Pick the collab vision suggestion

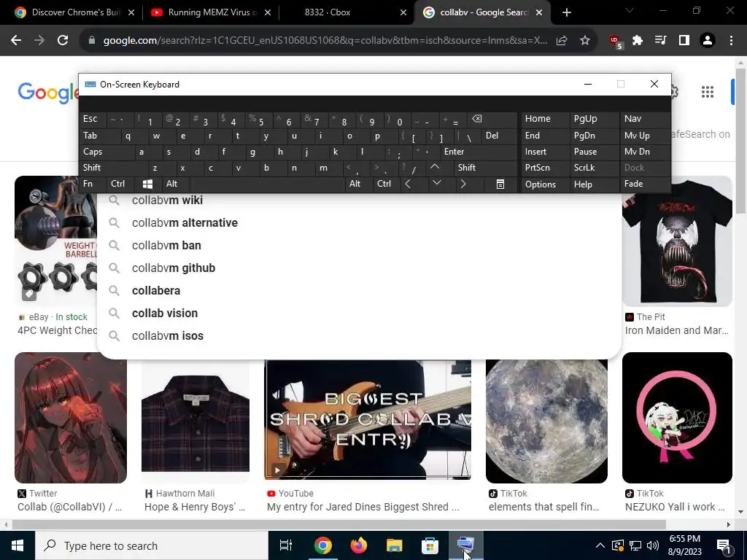point(359,314)
